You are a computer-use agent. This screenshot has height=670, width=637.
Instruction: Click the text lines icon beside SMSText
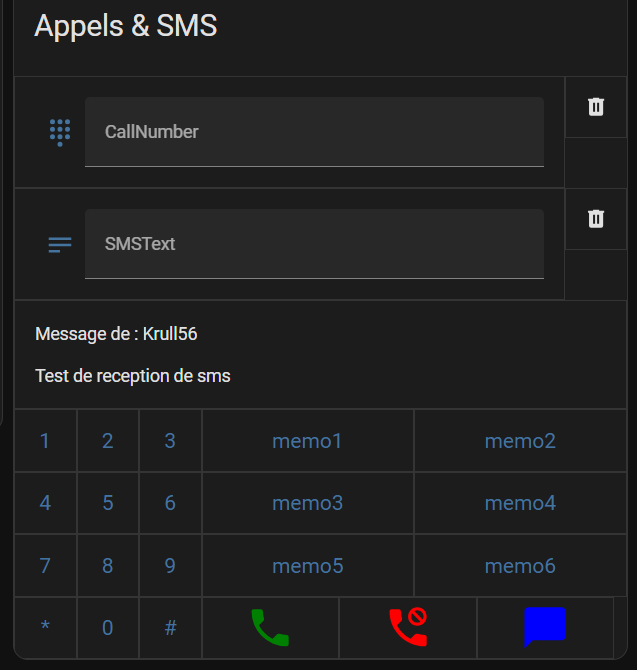[x=60, y=244]
